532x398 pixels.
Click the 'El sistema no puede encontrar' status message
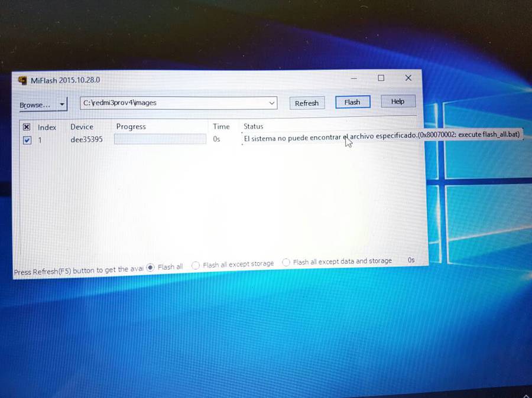tap(382, 136)
